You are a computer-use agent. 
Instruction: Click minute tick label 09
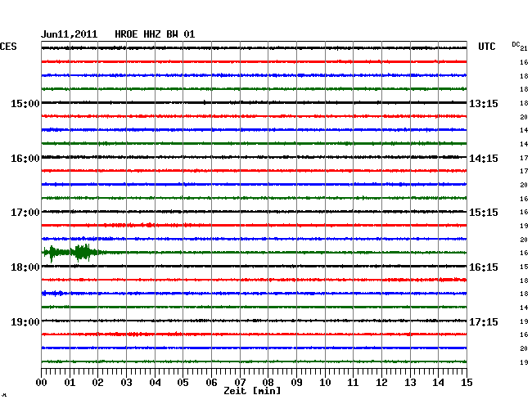(296, 382)
